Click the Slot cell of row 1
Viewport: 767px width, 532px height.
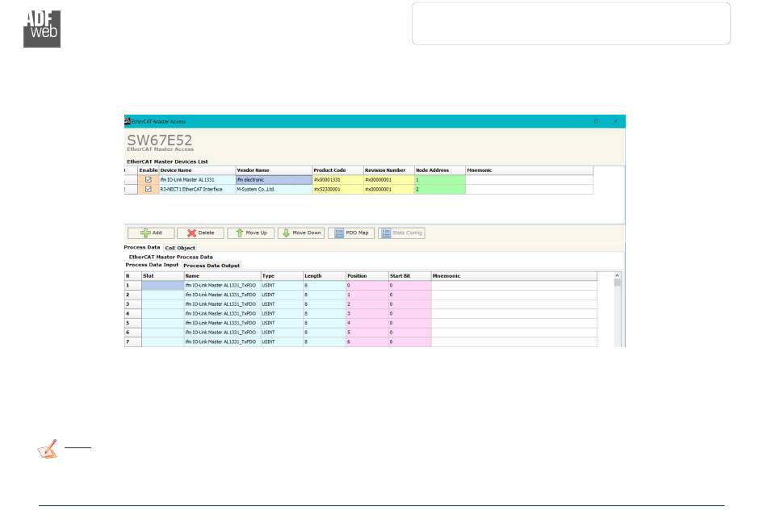(162, 285)
